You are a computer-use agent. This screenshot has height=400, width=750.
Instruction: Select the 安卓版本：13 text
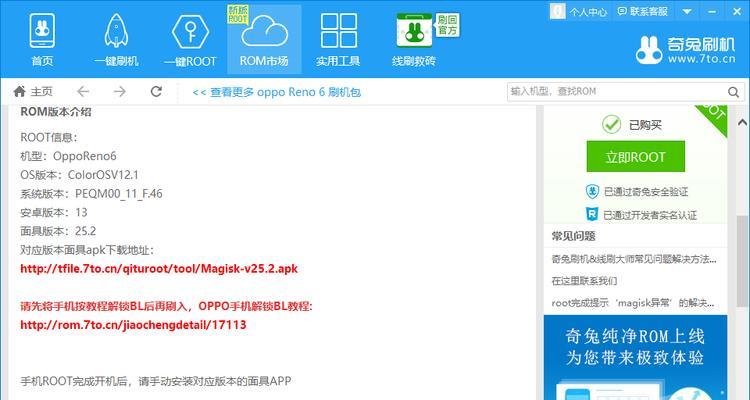point(54,212)
